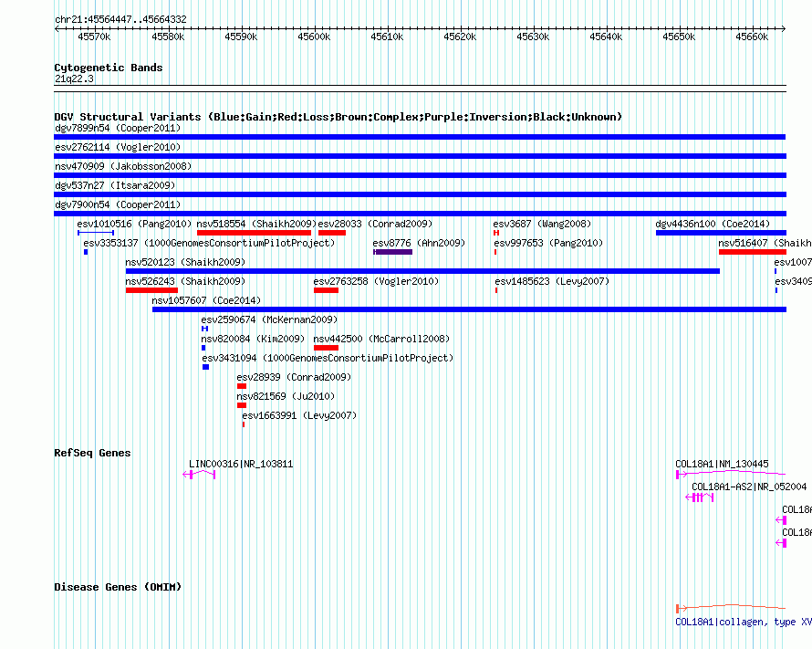Select the nsv516407 red loss bar

coord(753,252)
